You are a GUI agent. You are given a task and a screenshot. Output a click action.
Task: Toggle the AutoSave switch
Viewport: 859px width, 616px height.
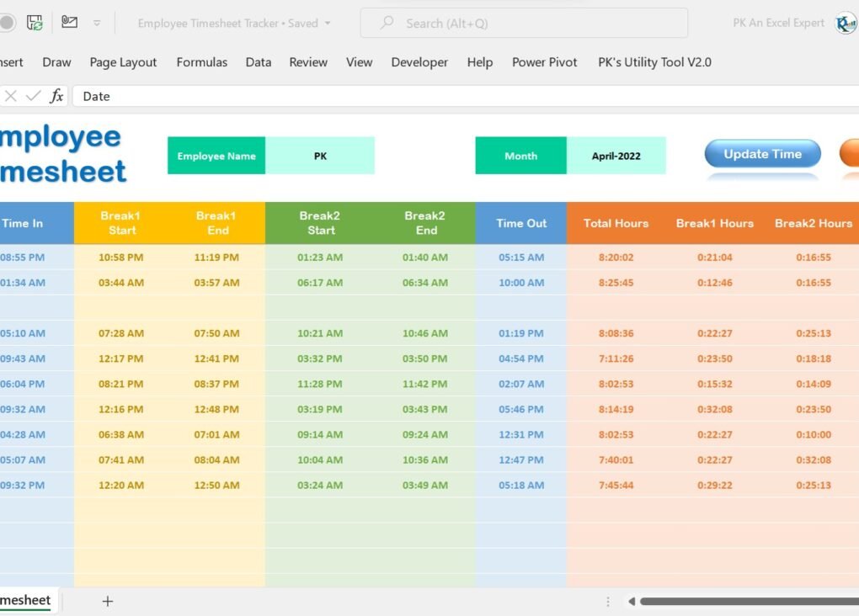(x=7, y=23)
